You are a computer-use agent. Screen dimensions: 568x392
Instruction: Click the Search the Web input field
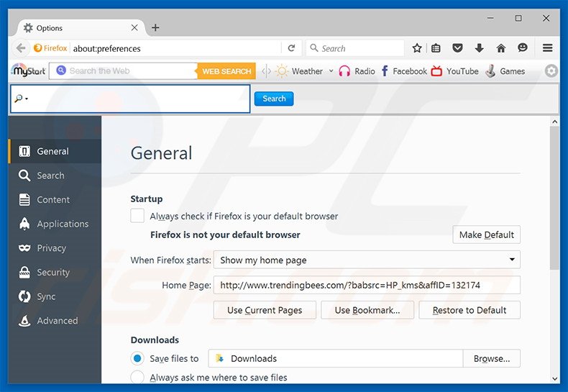[x=123, y=70]
